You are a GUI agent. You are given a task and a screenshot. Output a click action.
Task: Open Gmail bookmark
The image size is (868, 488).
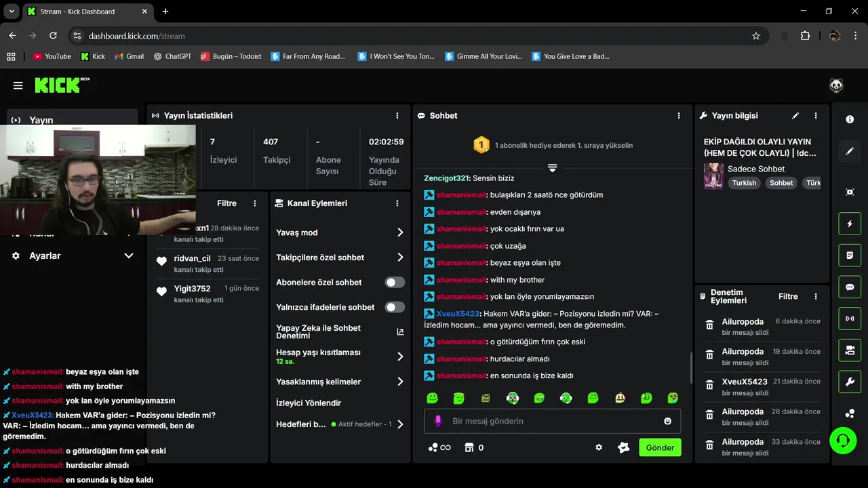129,56
